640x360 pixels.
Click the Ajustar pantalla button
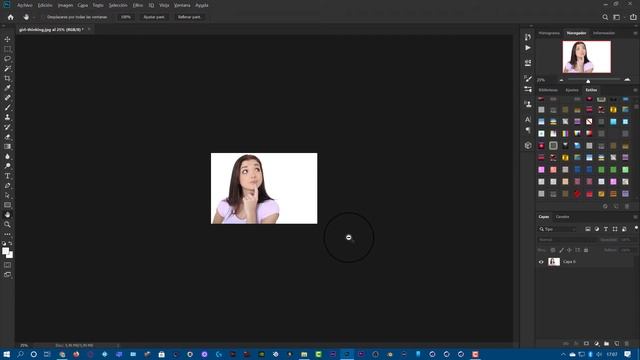[154, 17]
